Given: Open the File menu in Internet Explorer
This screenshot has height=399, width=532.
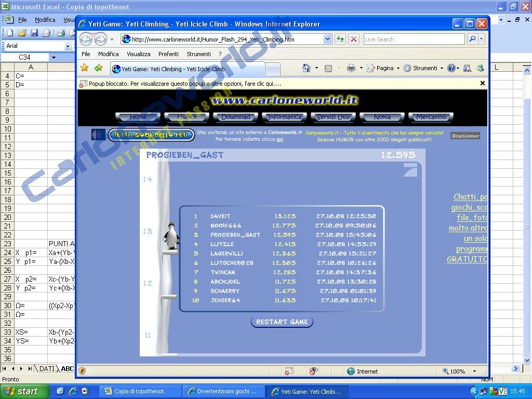Looking at the screenshot, I should pos(86,54).
